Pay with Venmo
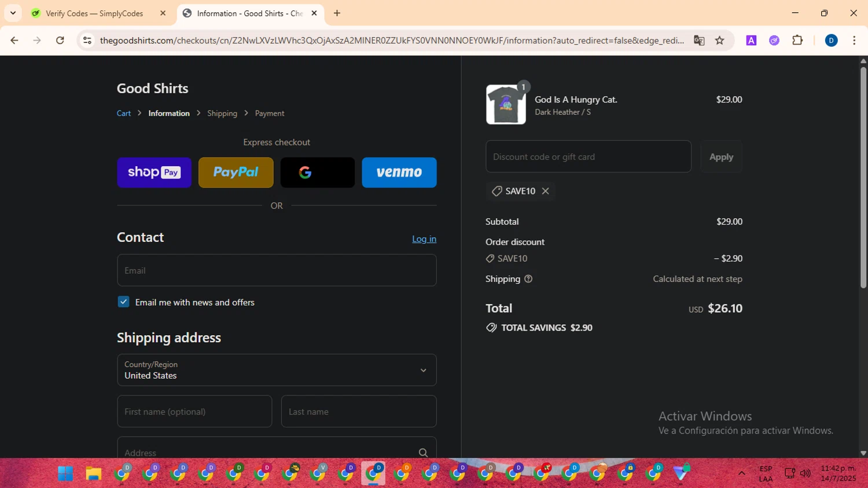Image resolution: width=868 pixels, height=488 pixels. [x=399, y=173]
